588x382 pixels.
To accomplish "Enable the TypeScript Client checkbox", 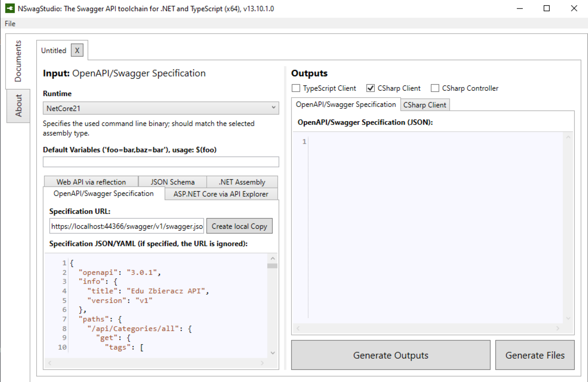I will pyautogui.click(x=296, y=88).
